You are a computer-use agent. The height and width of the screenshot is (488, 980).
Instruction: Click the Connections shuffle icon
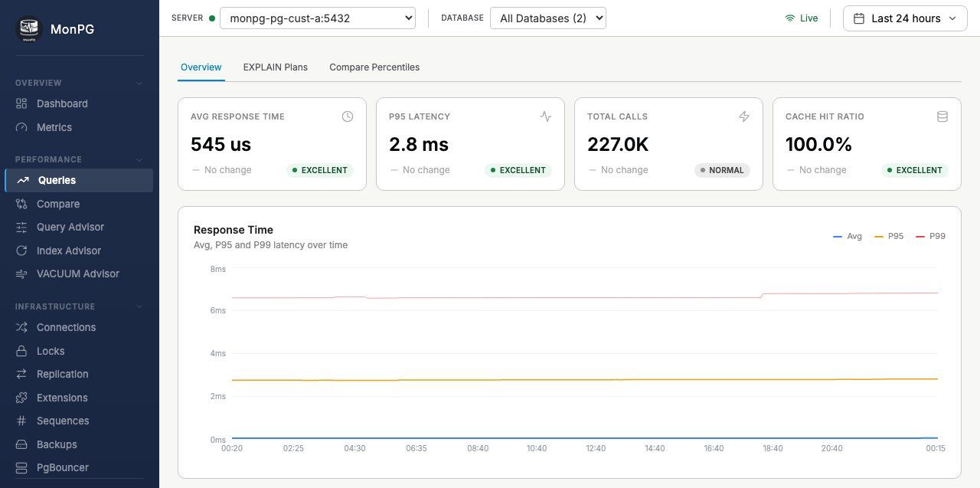21,327
